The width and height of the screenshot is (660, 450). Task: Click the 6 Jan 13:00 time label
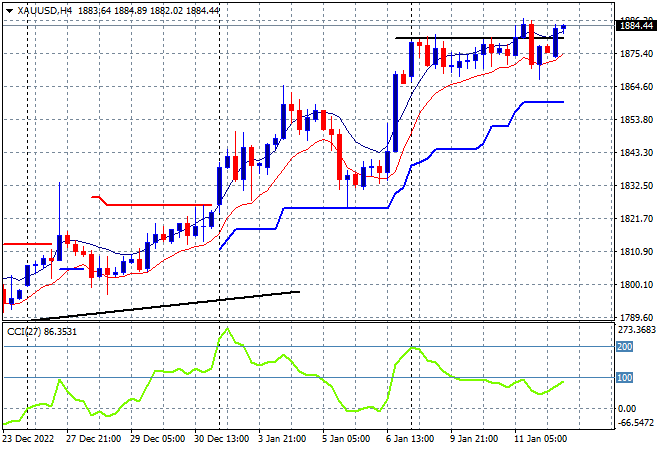410,439
